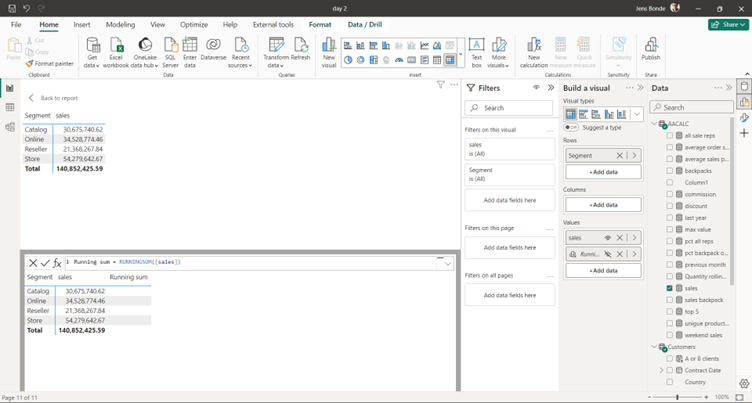Collapse the AACALC table tree
The image size is (752, 403).
pyautogui.click(x=654, y=124)
